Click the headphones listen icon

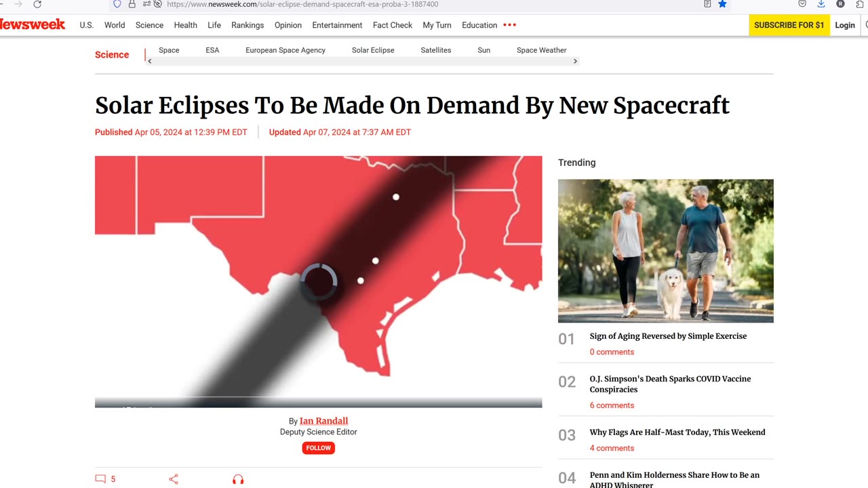click(x=238, y=479)
